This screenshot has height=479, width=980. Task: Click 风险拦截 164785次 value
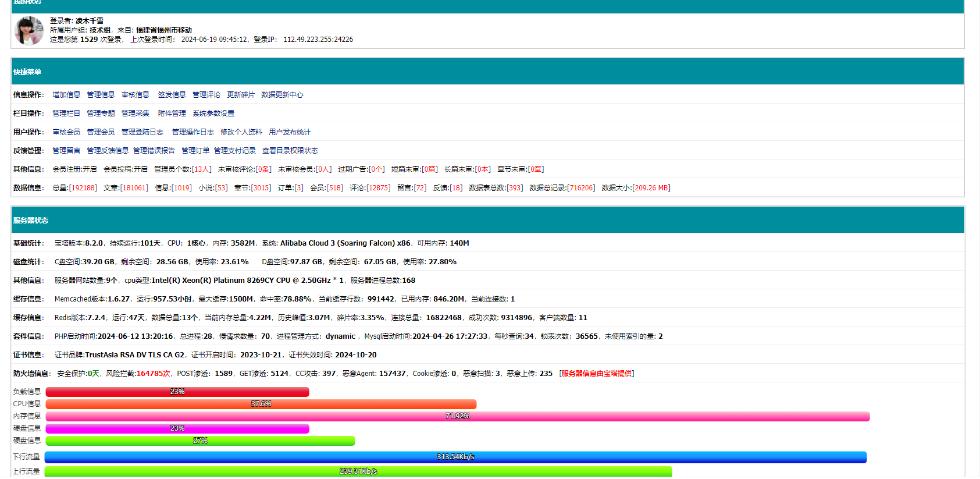pyautogui.click(x=153, y=374)
